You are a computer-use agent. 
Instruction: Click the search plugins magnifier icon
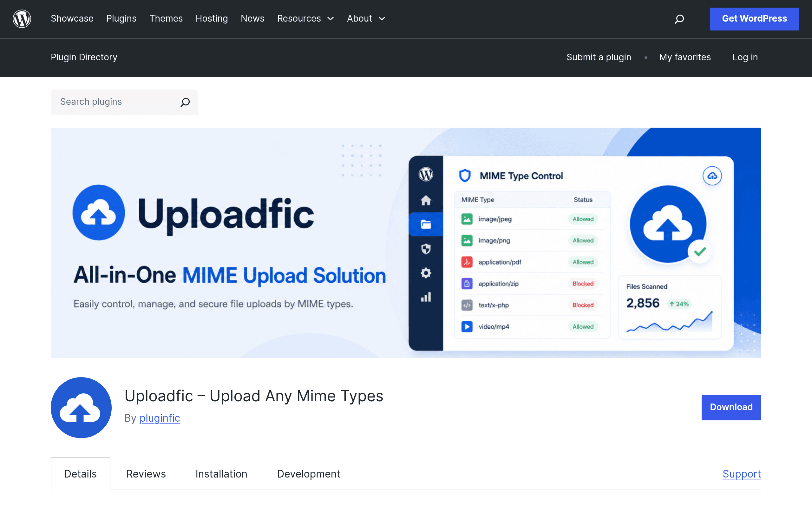click(x=185, y=102)
